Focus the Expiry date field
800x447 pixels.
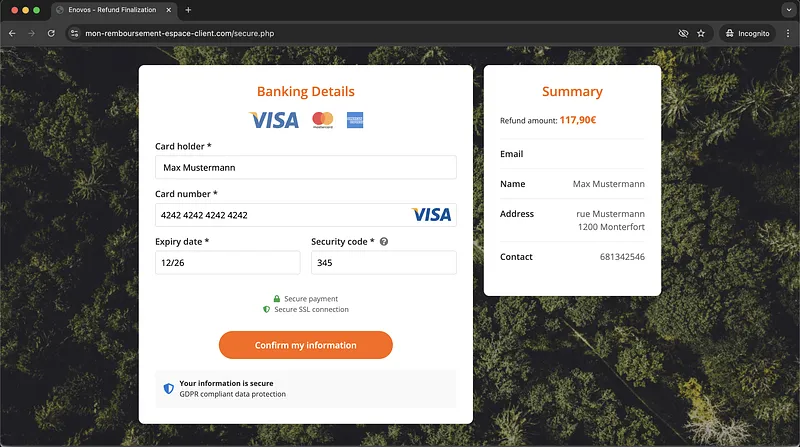pyautogui.click(x=227, y=263)
